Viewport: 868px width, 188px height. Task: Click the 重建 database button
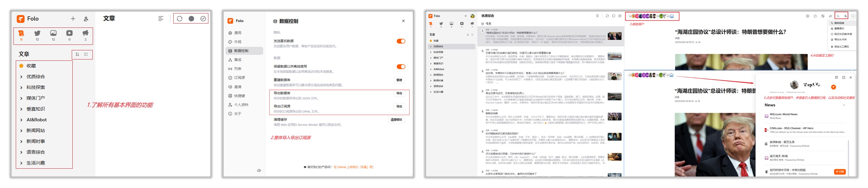(x=399, y=80)
